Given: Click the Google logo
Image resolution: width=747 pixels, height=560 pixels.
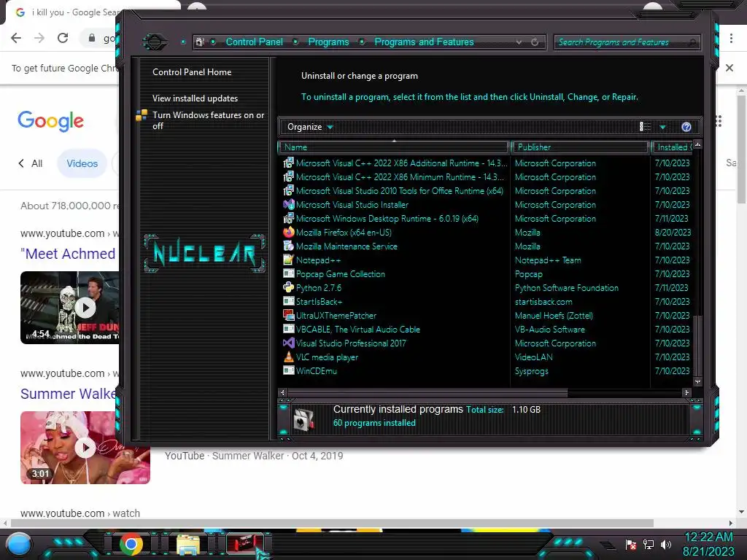Looking at the screenshot, I should 50,121.
